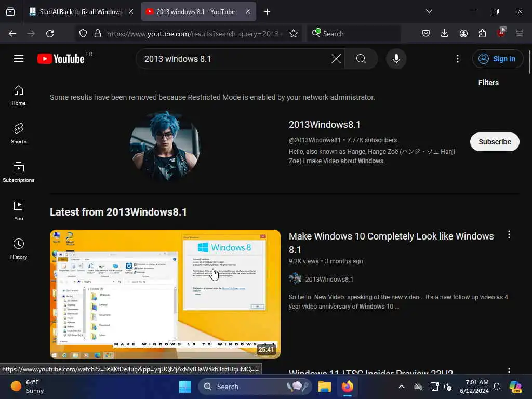Open the extensions puzzle icon
Viewport: 532px width, 399px height.
tap(482, 33)
